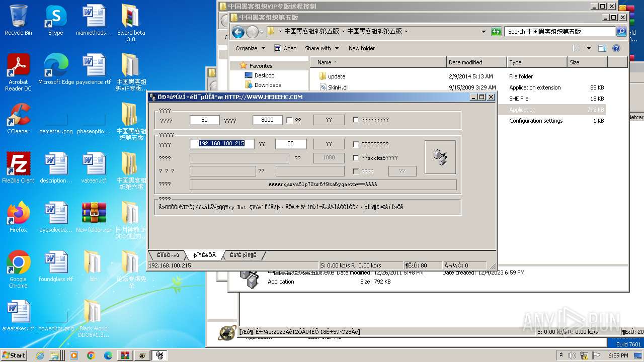The image size is (644, 362).
Task: Open WinRAR taskbar button
Action: click(125, 355)
